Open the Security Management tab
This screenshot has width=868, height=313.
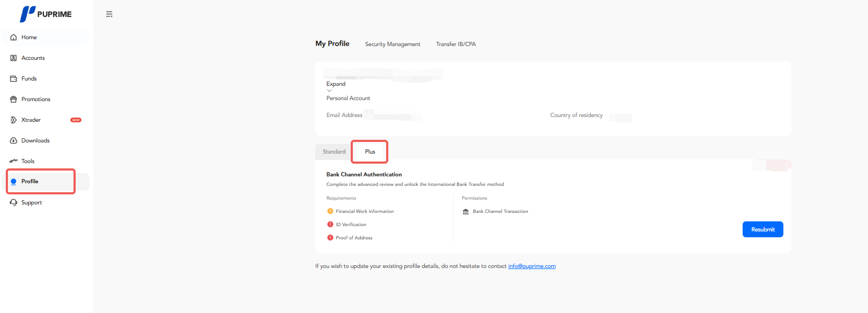(392, 44)
